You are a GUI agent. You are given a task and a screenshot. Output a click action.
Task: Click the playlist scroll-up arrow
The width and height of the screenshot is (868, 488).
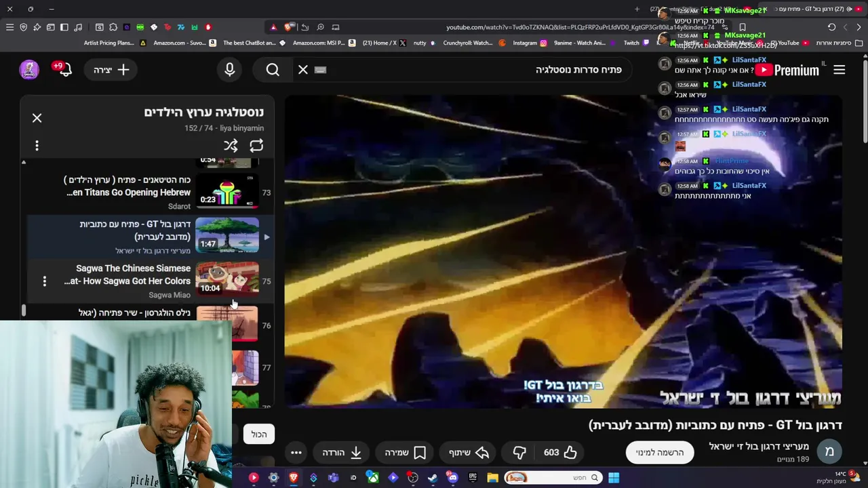point(23,163)
